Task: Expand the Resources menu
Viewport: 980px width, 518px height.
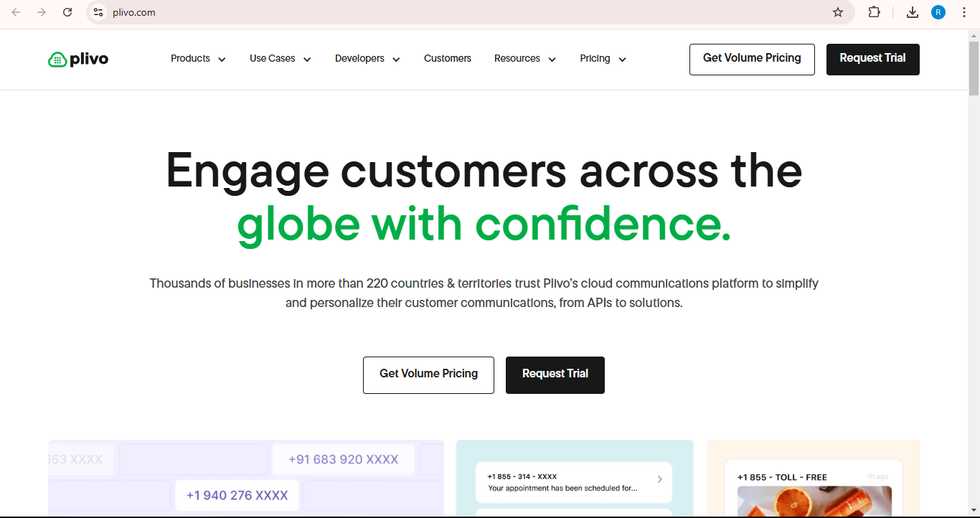Action: pyautogui.click(x=524, y=59)
